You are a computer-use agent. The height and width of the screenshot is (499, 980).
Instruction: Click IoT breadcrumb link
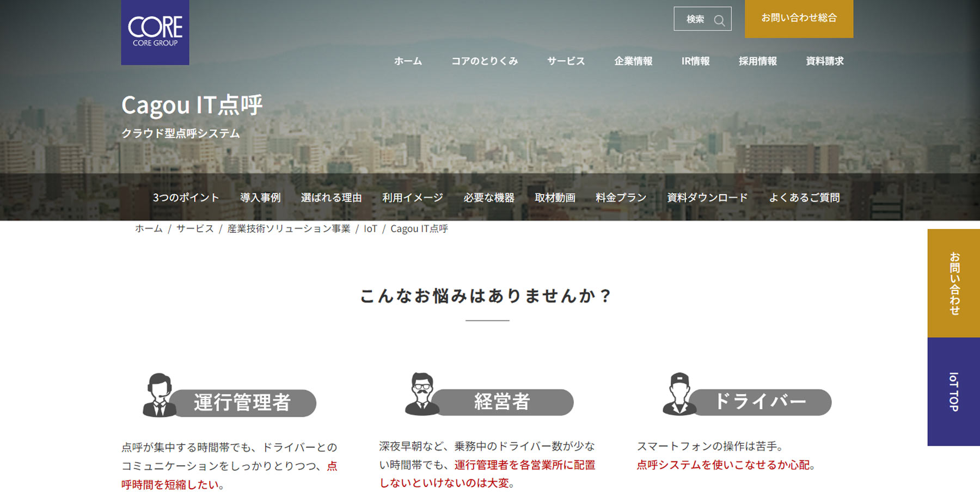370,229
